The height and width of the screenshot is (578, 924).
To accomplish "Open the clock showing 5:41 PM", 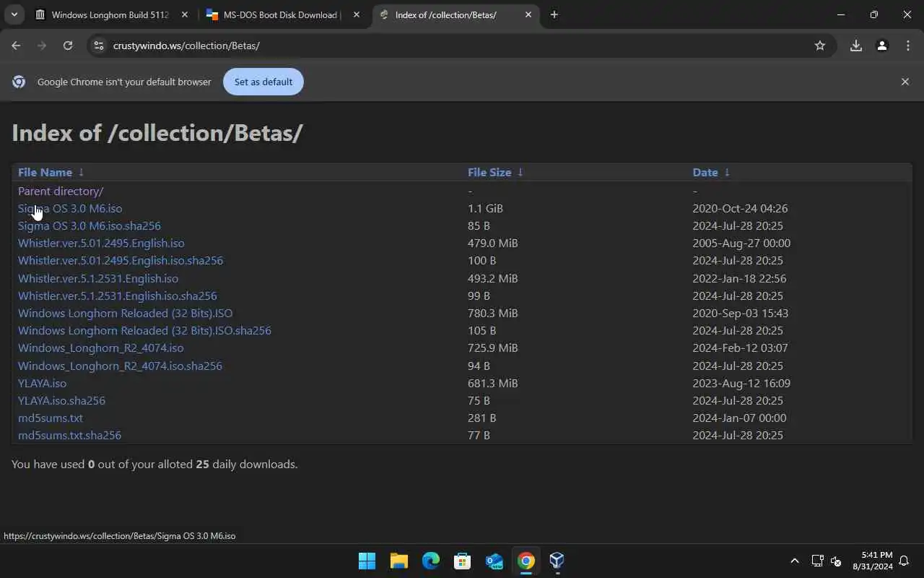I will tap(872, 561).
